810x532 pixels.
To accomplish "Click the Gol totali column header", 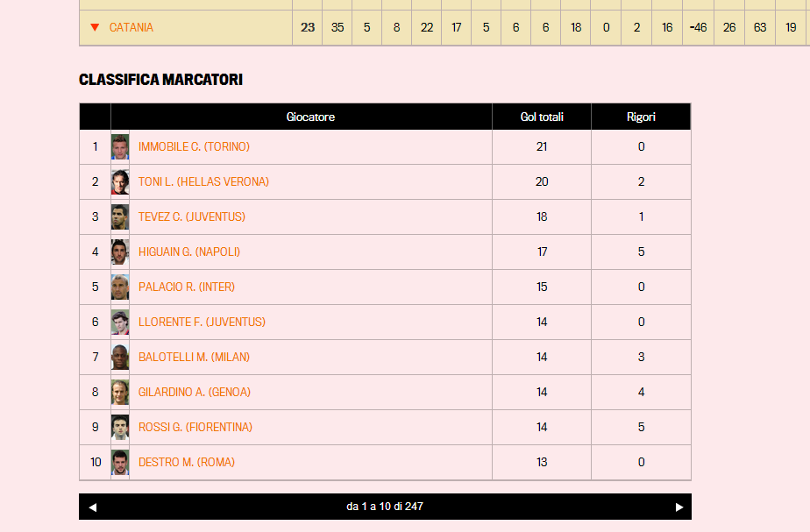I will coord(542,117).
